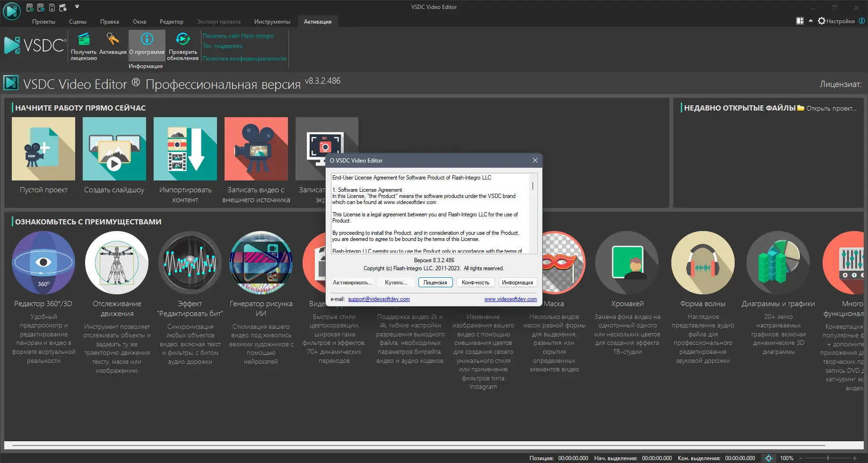Click the VSDC logo icon beside product title
This screenshot has height=463, width=868.
[11, 83]
